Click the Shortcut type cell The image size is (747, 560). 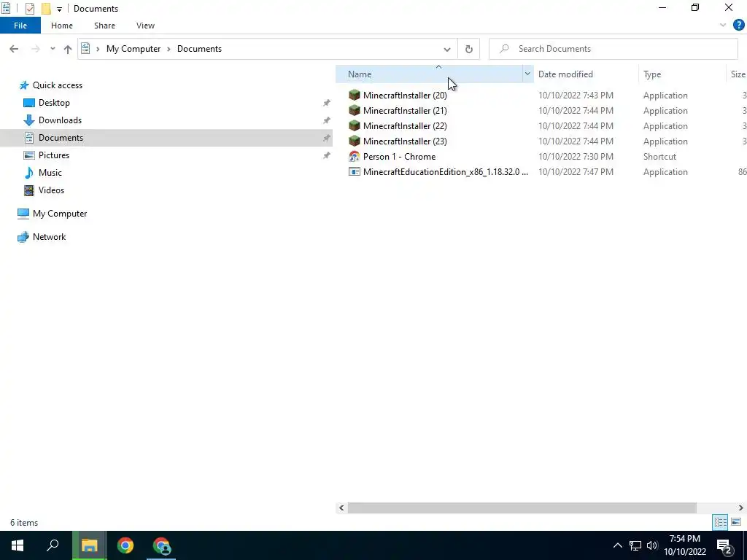pos(659,157)
